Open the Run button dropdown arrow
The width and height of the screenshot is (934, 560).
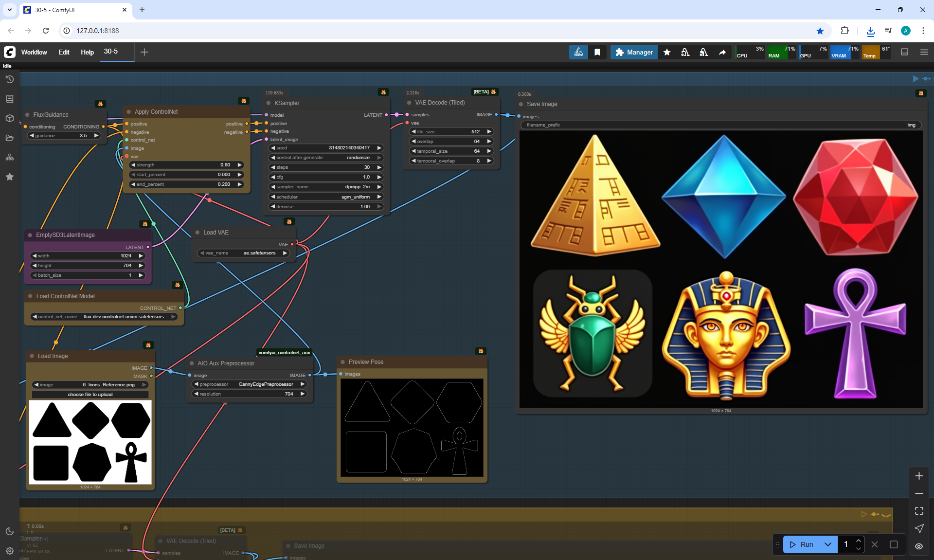pyautogui.click(x=827, y=544)
